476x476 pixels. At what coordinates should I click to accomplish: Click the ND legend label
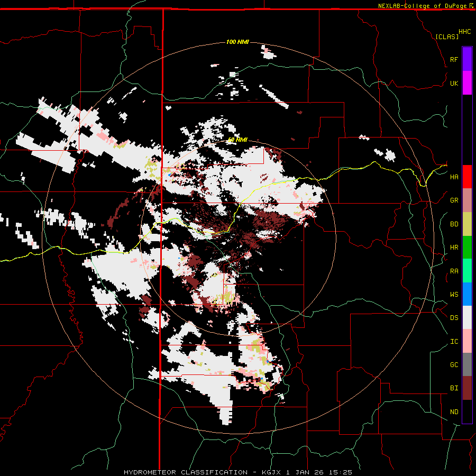point(454,412)
